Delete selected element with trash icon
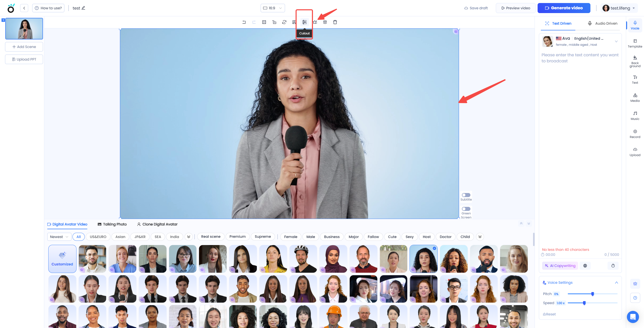 [x=335, y=22]
